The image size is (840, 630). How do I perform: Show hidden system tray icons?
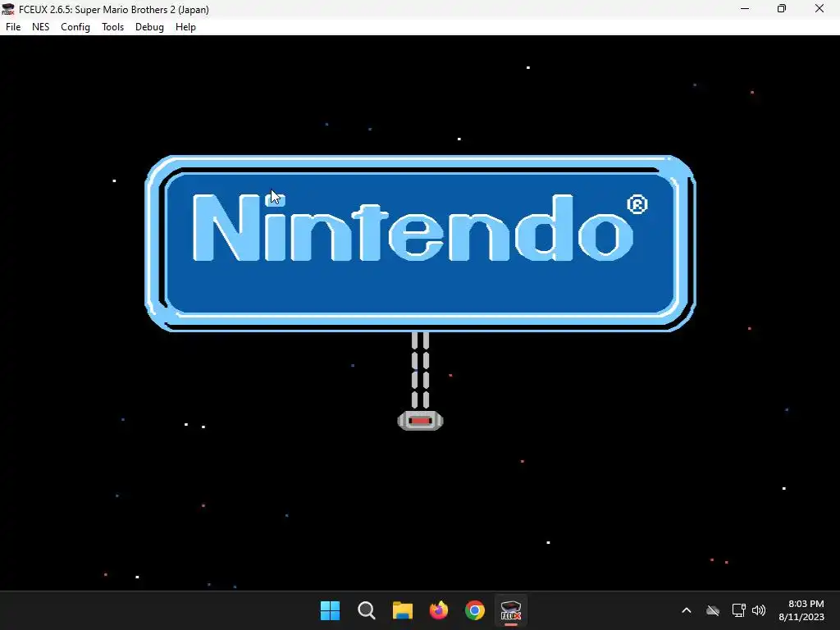[687, 610]
